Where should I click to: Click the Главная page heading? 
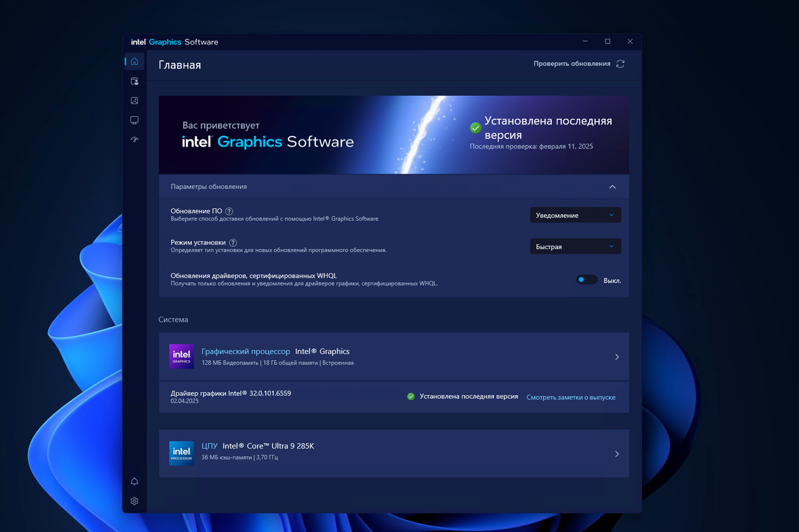point(180,65)
